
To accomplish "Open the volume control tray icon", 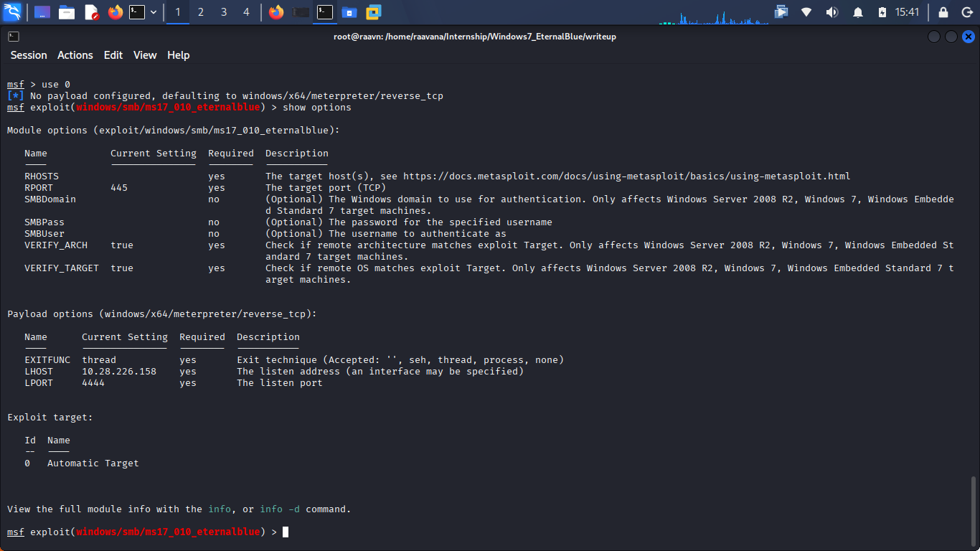I will click(832, 12).
